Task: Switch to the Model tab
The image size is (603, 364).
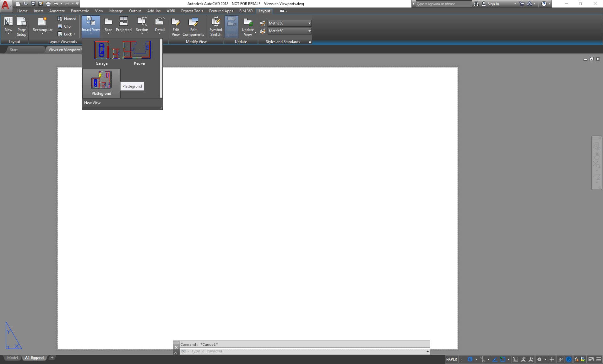Action: tap(13, 358)
